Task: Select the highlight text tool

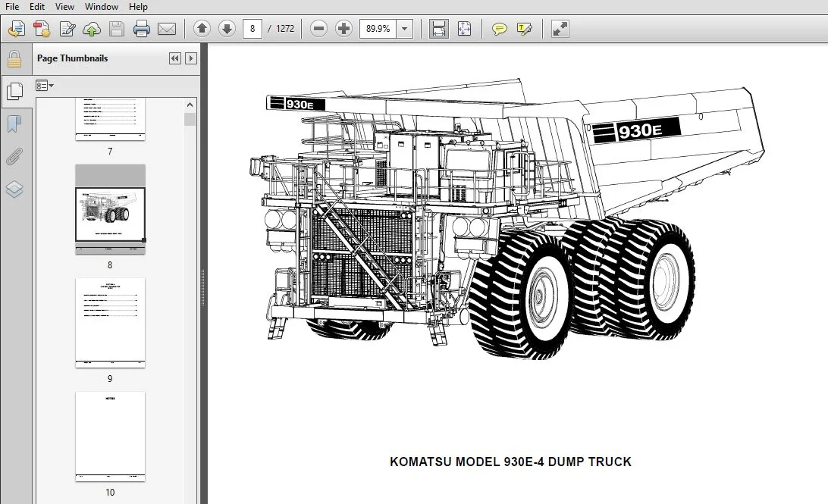Action: click(x=525, y=29)
